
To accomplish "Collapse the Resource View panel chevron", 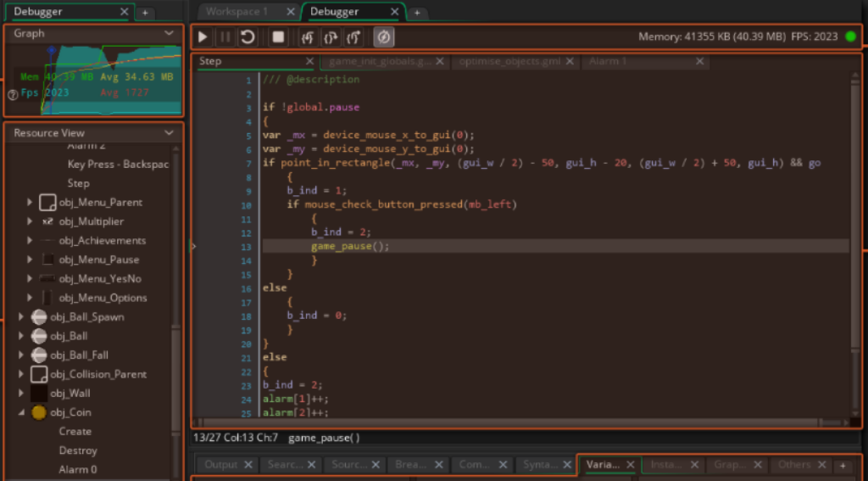I will (x=170, y=133).
